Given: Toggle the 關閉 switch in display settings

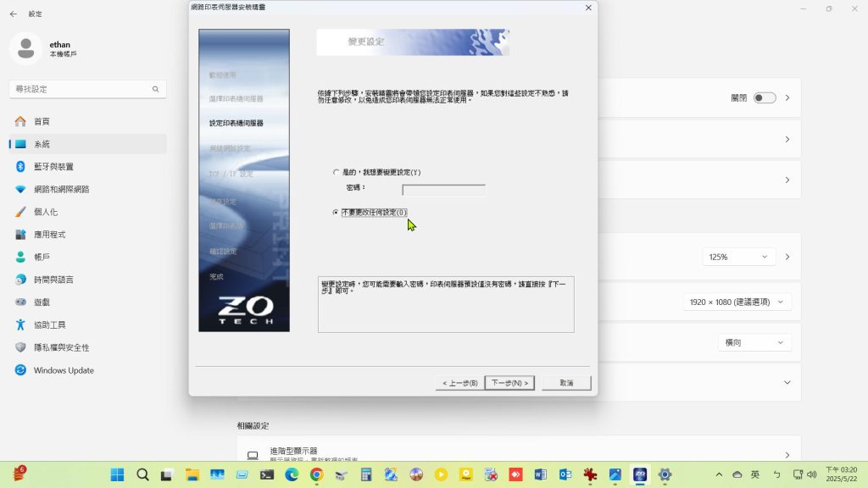Looking at the screenshot, I should tap(764, 98).
